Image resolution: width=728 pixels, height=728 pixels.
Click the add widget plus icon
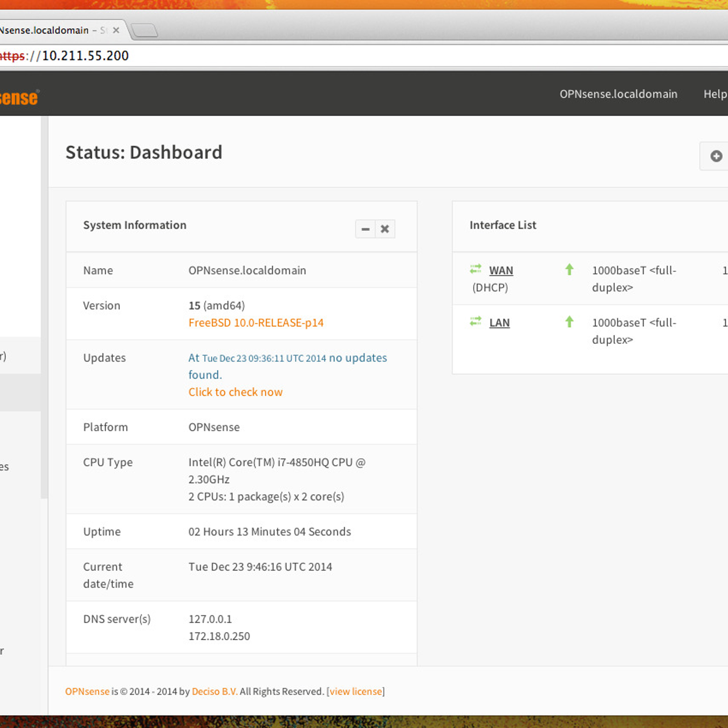click(716, 156)
